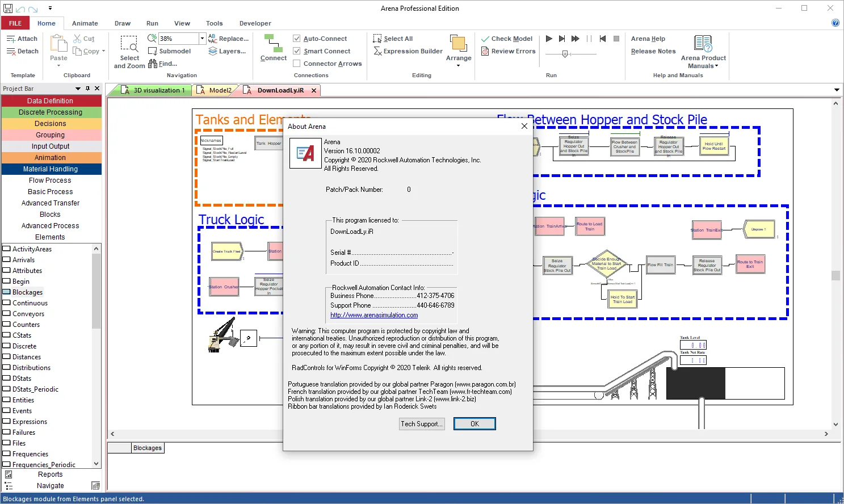Select the Connect tool

(274, 48)
